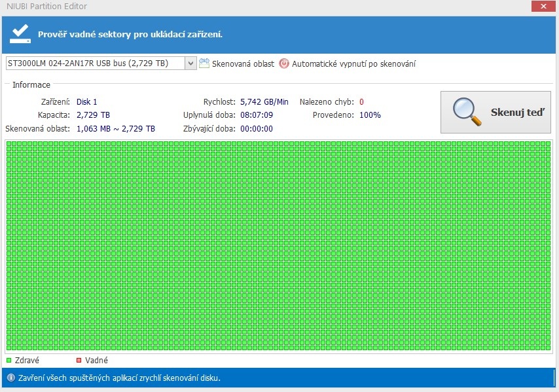Toggle Automatické vypnutí po skenování option

tap(353, 63)
